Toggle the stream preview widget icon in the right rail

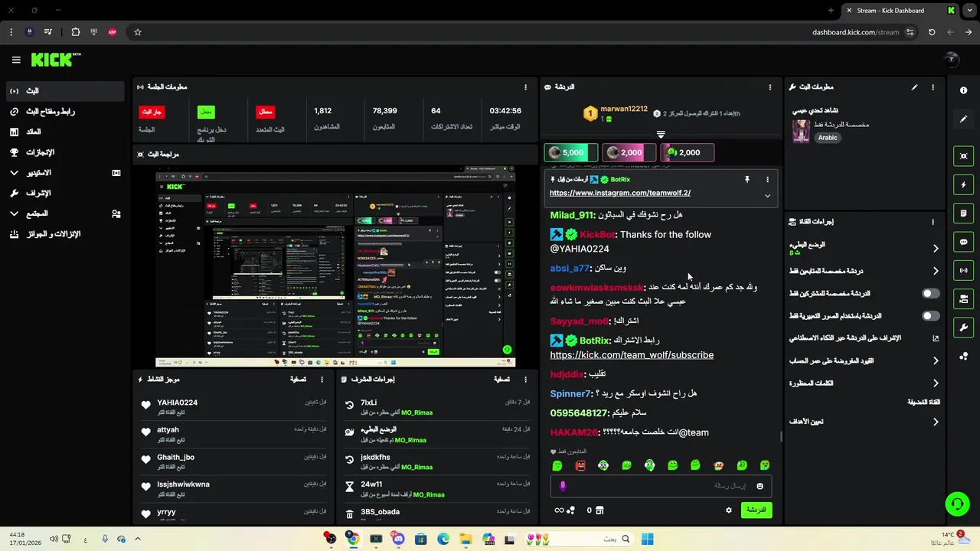pos(963,156)
